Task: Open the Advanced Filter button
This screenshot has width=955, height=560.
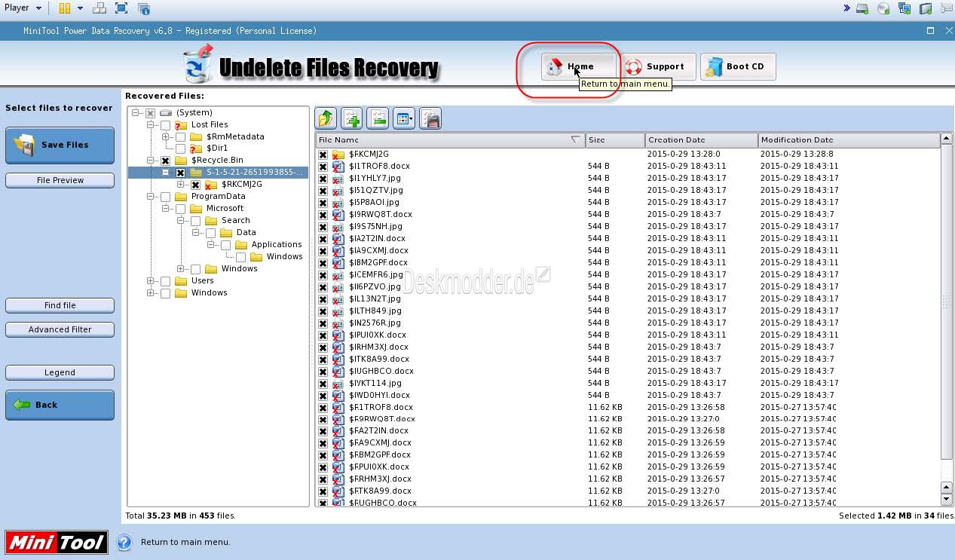Action: point(60,329)
